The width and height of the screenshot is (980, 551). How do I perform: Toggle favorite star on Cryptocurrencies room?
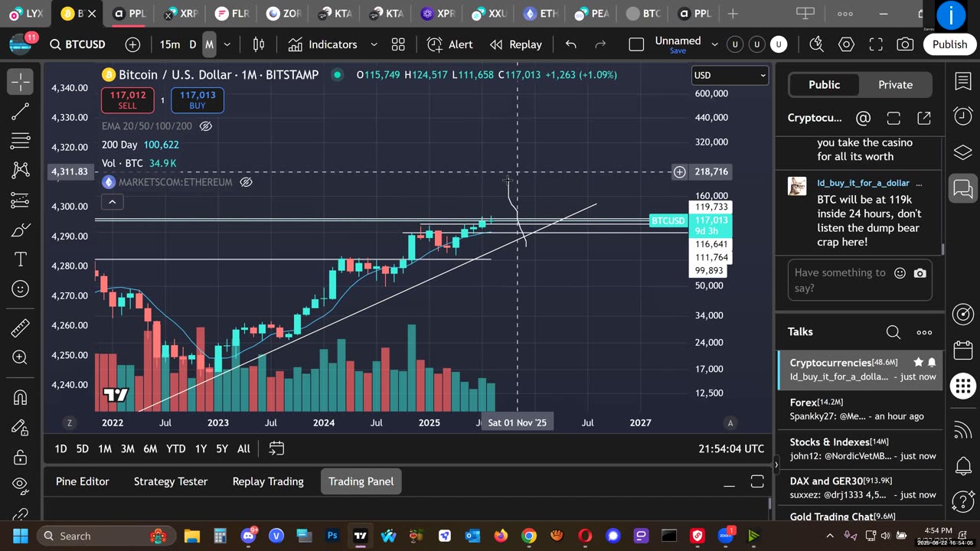point(918,362)
